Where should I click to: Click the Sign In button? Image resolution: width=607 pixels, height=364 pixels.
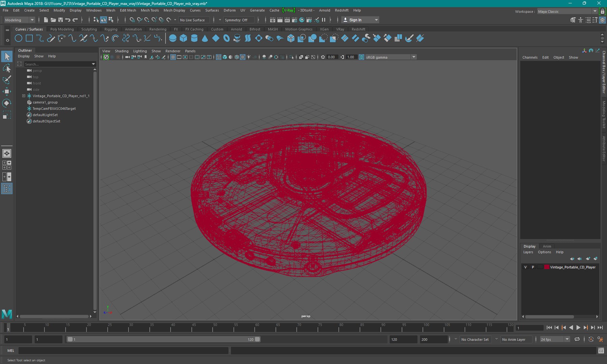click(360, 20)
